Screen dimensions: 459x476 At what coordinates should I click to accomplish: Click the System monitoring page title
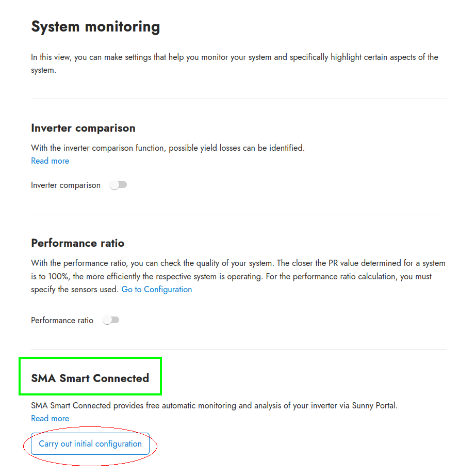coord(95,26)
